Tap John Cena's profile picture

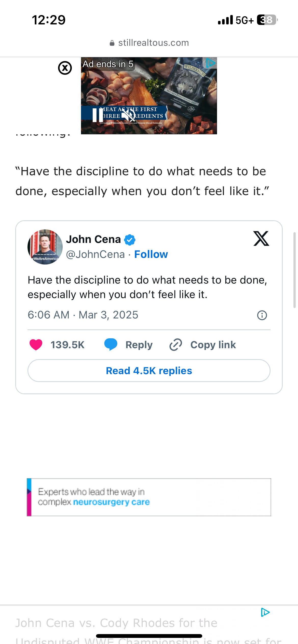[45, 247]
